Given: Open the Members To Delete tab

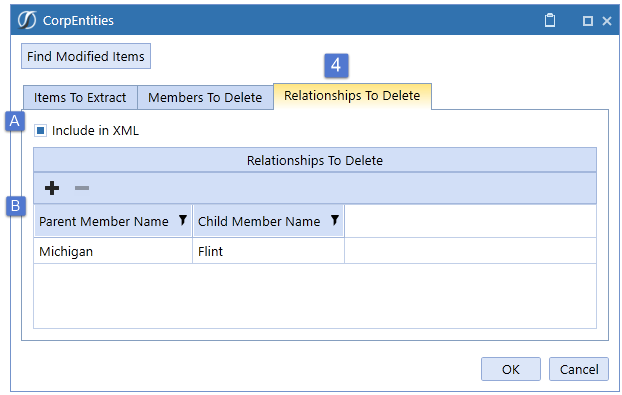Looking at the screenshot, I should point(205,98).
